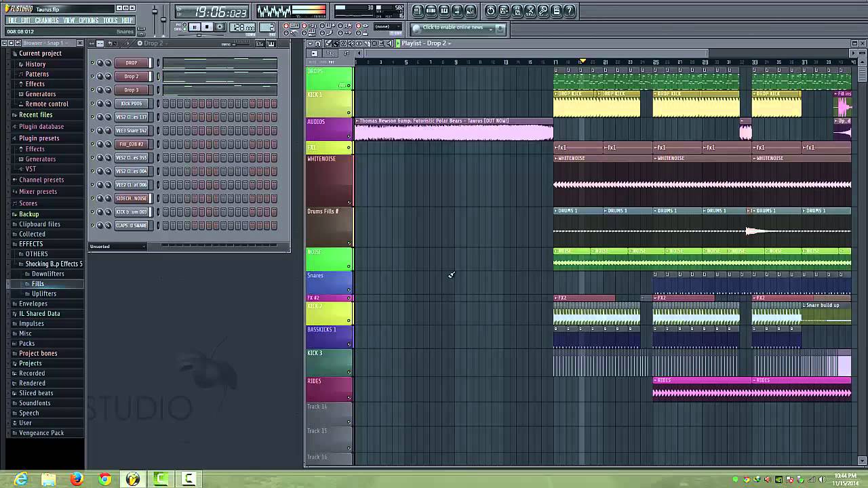Viewport: 868px width, 488px height.
Task: Open the OPTIONS menu
Action: click(x=88, y=20)
